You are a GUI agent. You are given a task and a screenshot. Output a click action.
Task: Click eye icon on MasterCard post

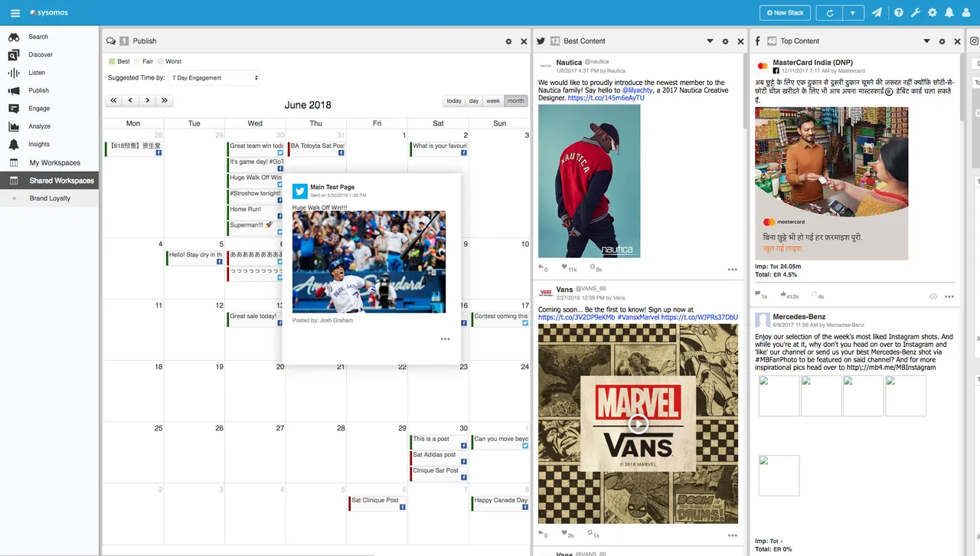pos(933,296)
